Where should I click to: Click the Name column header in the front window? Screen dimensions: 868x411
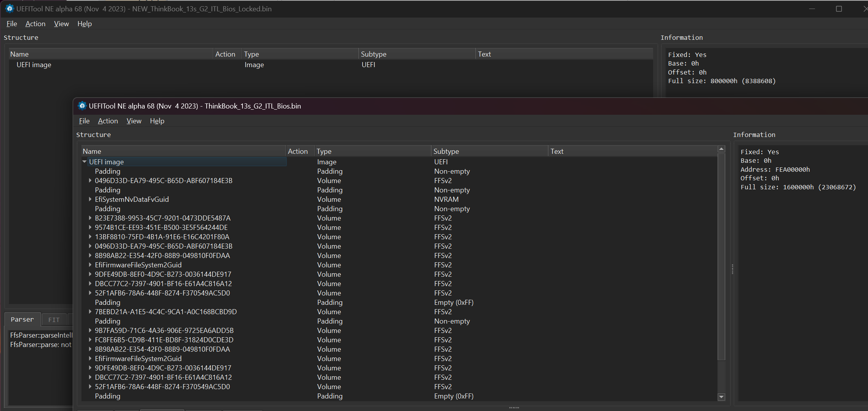pos(183,151)
